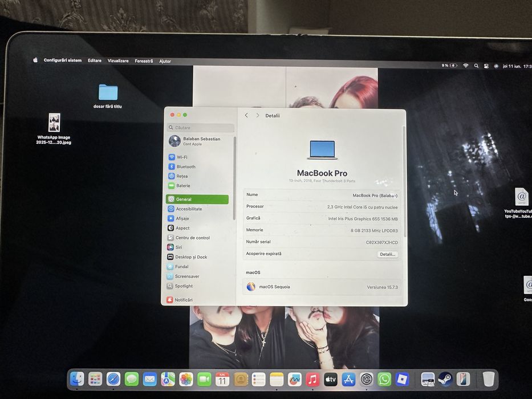Image resolution: width=532 pixels, height=399 pixels.
Task: Open Control Center from the menu bar
Action: pos(486,66)
